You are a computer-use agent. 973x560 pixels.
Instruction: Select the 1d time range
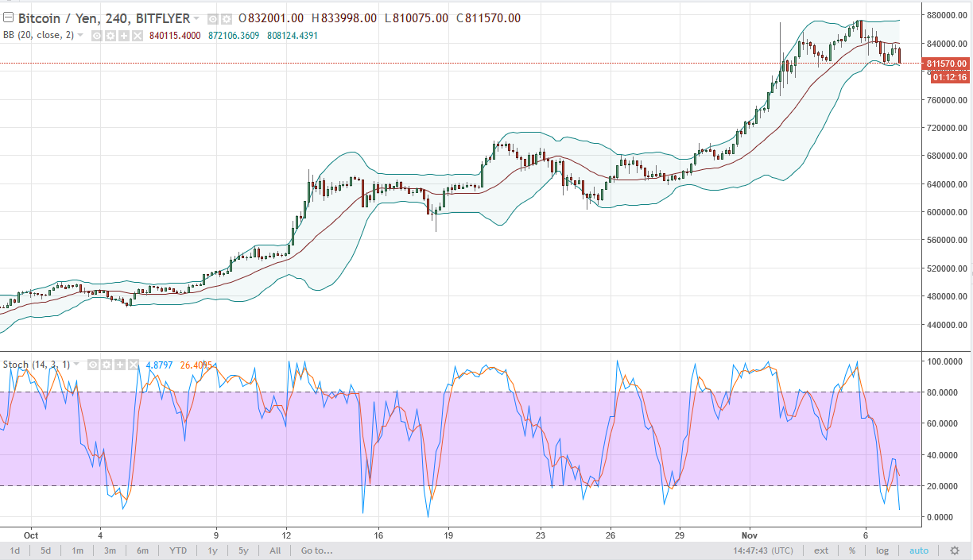point(15,550)
